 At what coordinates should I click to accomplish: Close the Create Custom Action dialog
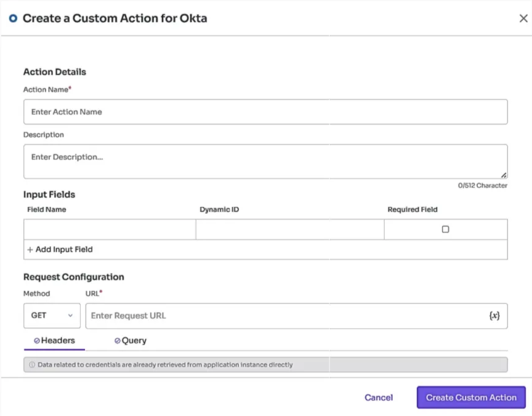523,18
